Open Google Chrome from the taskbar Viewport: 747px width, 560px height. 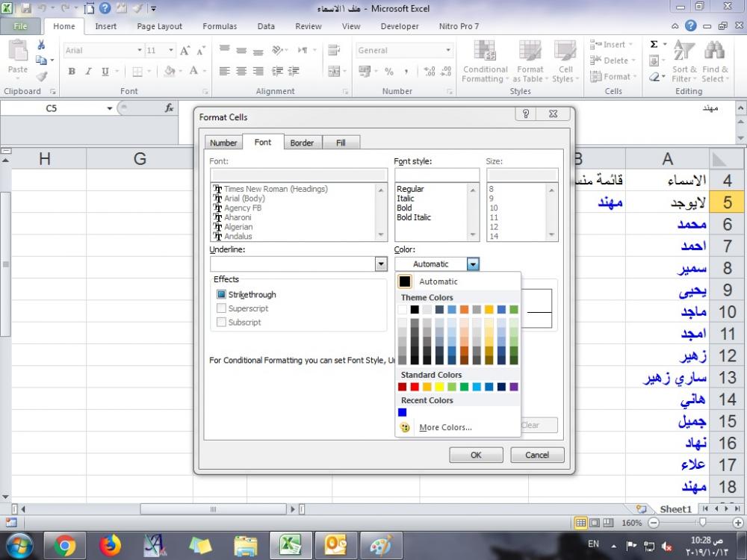[65, 545]
